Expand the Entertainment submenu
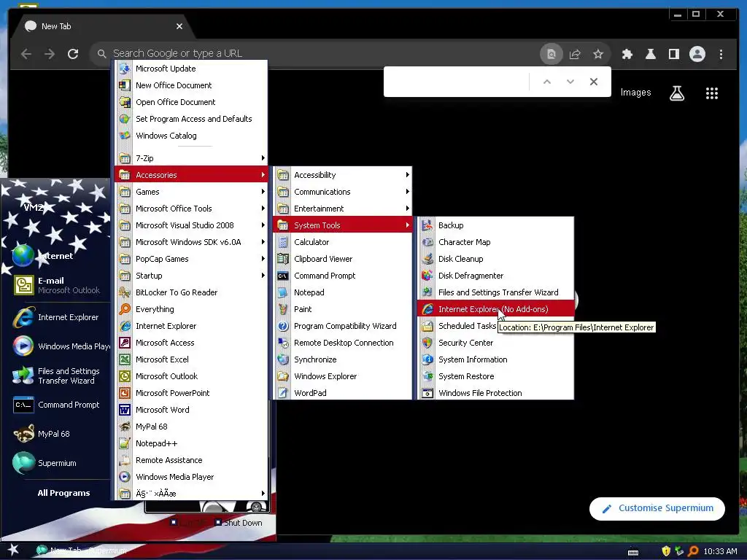Screen dimensions: 747x560 click(x=343, y=209)
